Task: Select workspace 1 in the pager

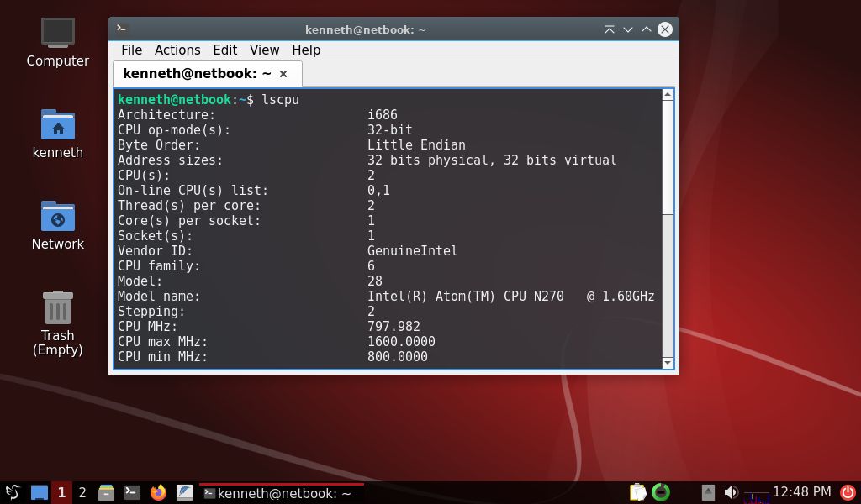Action: 61,492
